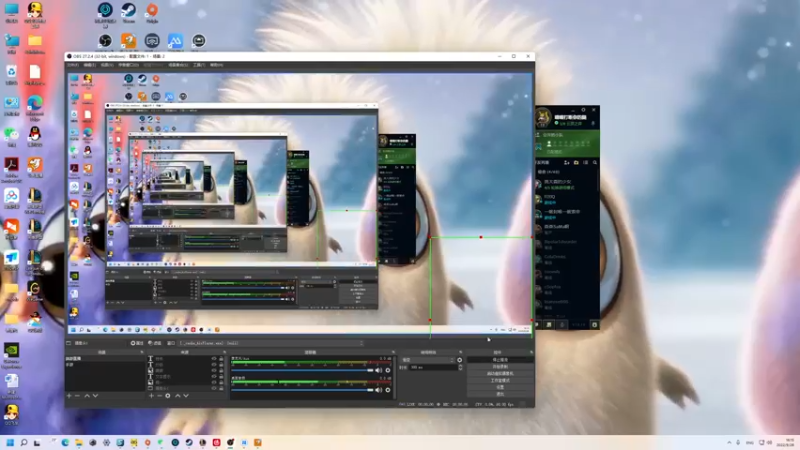Open Scene Transitions type dropdown
Viewport: 800px width, 450px height.
[x=428, y=360]
